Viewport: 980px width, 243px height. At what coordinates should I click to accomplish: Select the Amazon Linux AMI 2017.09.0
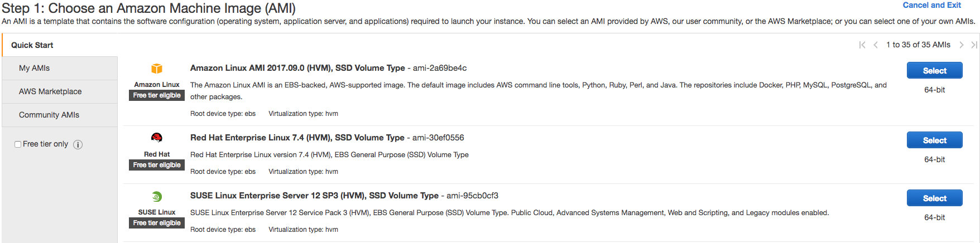[x=934, y=71]
